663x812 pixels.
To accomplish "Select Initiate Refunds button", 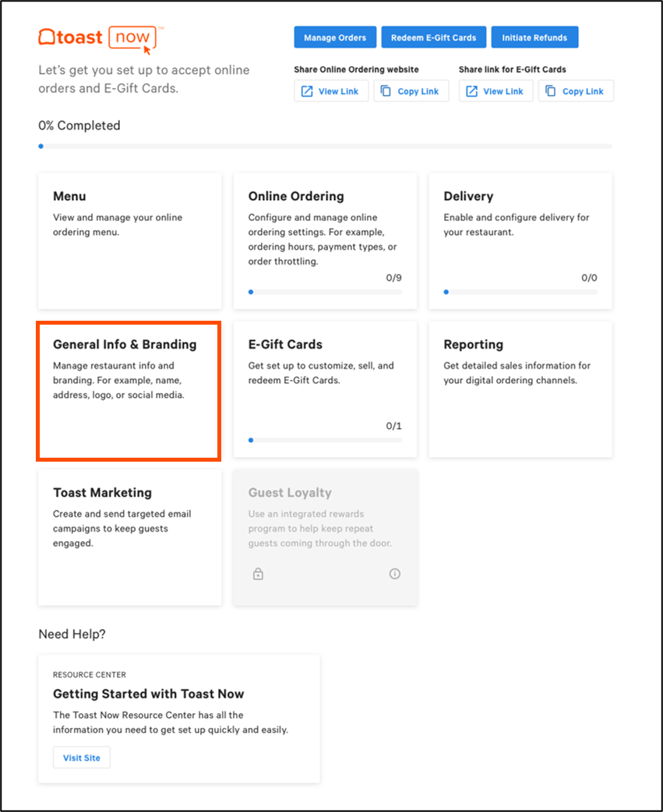I will [534, 37].
